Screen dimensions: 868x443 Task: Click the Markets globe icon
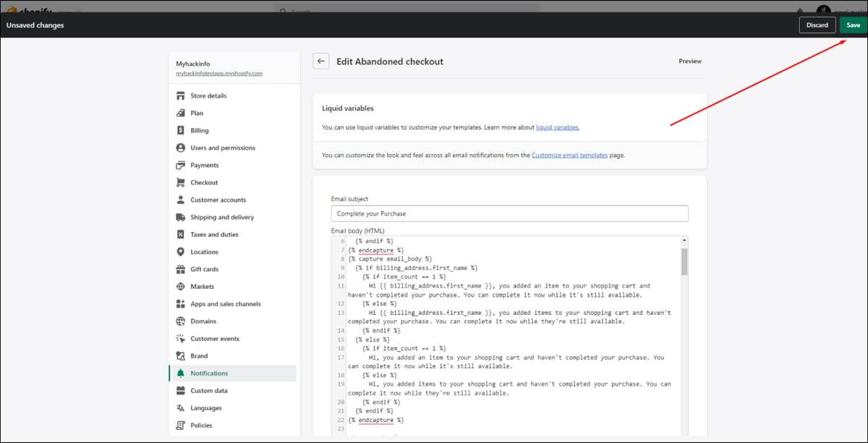click(181, 287)
